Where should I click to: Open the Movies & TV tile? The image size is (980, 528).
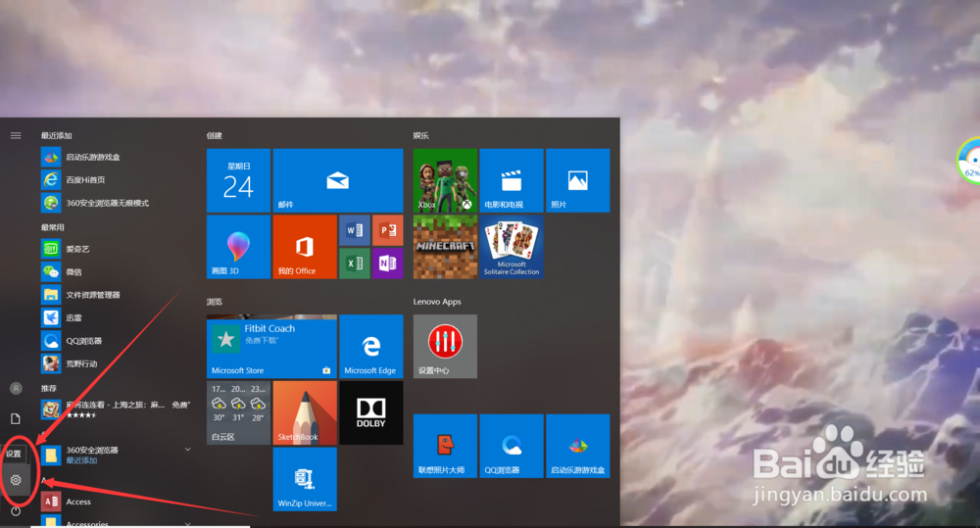(512, 180)
